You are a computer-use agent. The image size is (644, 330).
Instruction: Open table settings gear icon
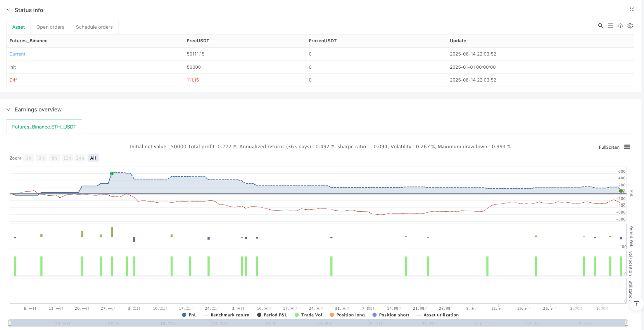630,26
